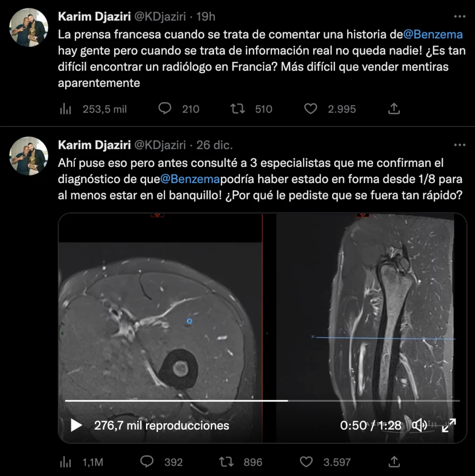Share the first tweet
The width and height of the screenshot is (475, 476).
(x=394, y=109)
